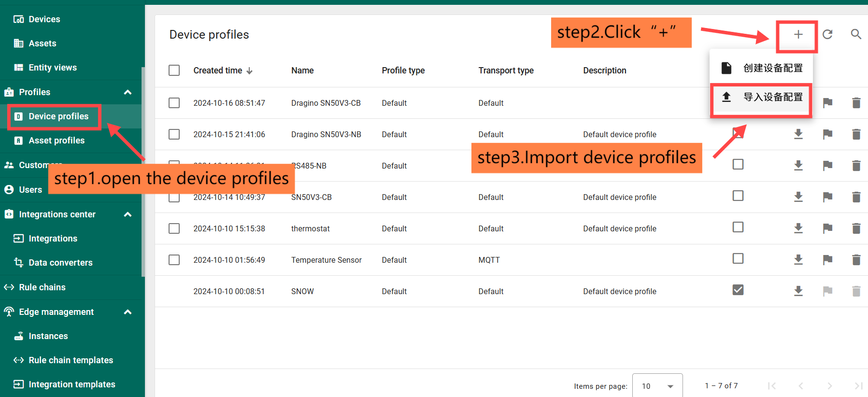Delete the SN50V3-CB profile with trash icon
The image size is (868, 397).
click(x=856, y=197)
